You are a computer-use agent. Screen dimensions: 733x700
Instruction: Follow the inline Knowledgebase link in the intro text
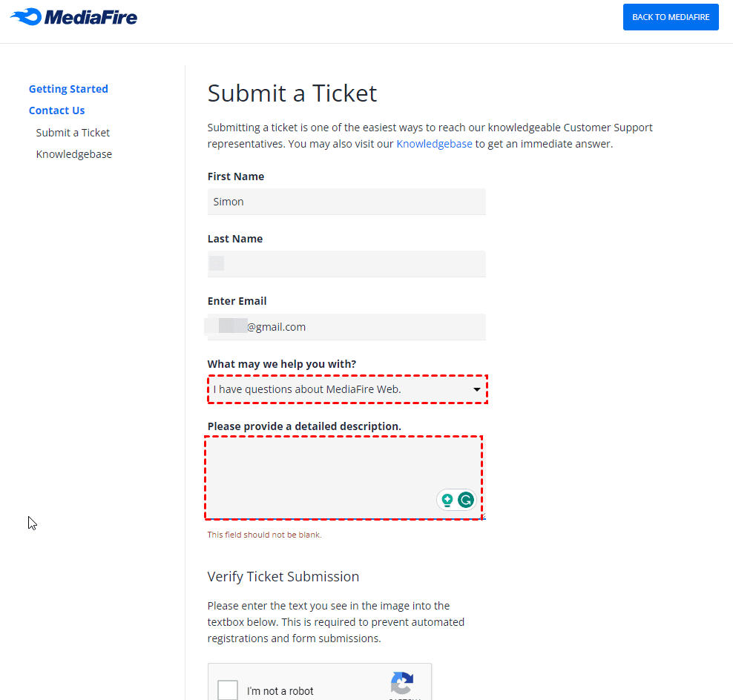[x=434, y=144]
